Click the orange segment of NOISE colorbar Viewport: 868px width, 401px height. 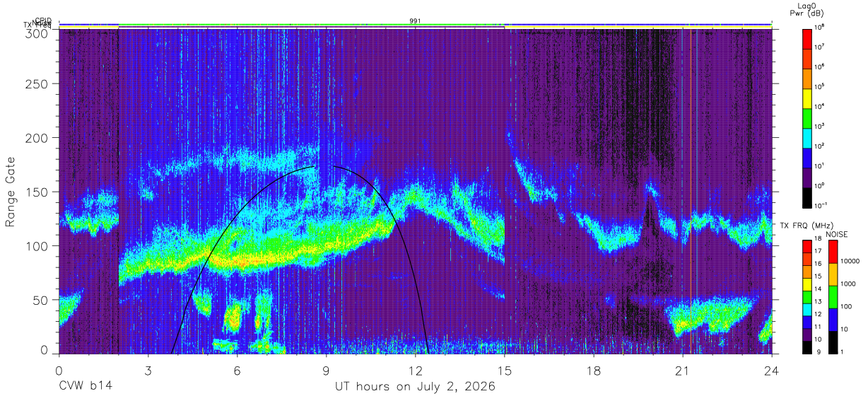pyautogui.click(x=832, y=274)
